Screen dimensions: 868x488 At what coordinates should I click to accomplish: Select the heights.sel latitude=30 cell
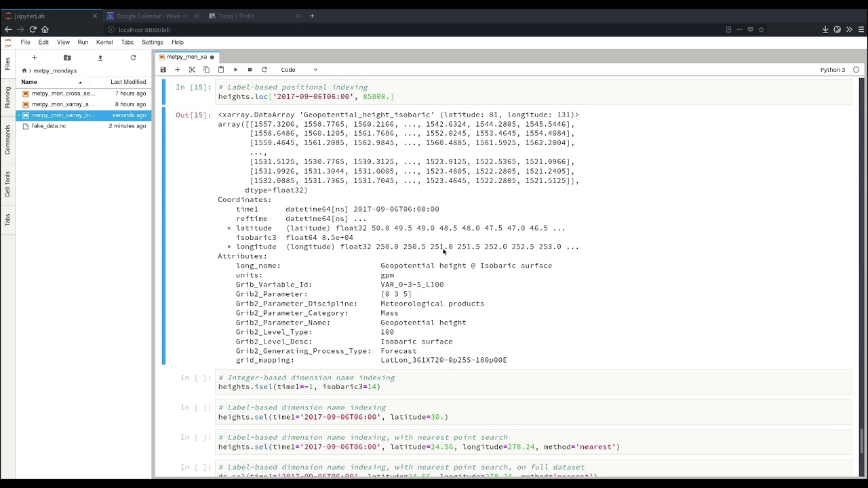pyautogui.click(x=534, y=412)
